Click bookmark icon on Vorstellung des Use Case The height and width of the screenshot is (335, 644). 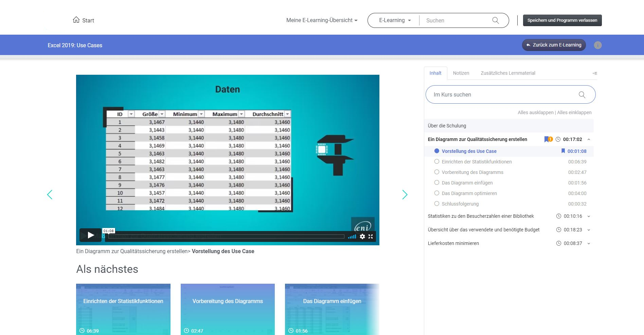tap(563, 151)
